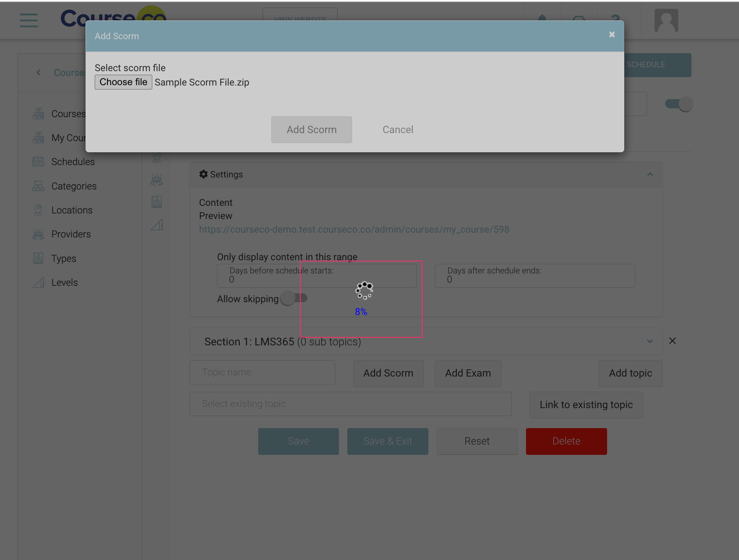The image size is (739, 560).
Task: Open the hamburger menu icon
Action: [x=29, y=20]
